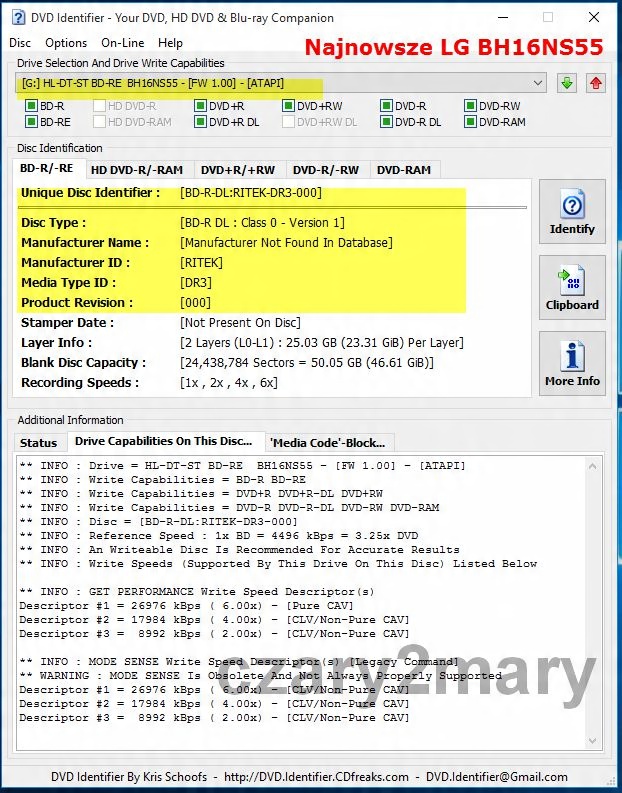Click first 'Descriptor #1' Pure CAV line

point(187,605)
